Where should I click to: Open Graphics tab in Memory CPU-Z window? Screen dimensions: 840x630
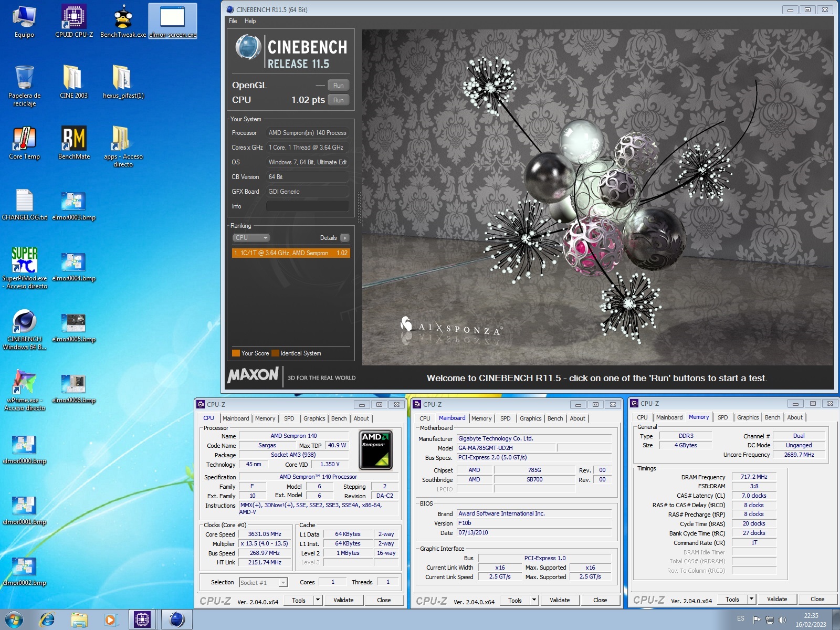[748, 417]
